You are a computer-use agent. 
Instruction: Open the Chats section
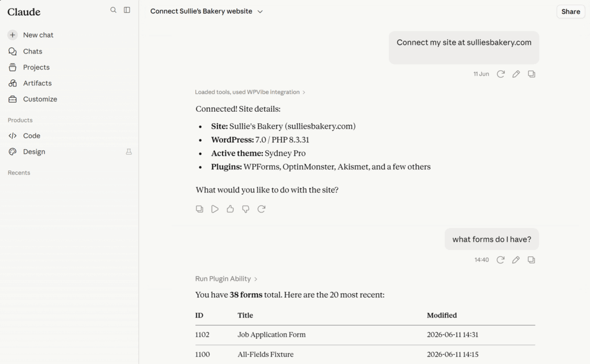(x=32, y=51)
